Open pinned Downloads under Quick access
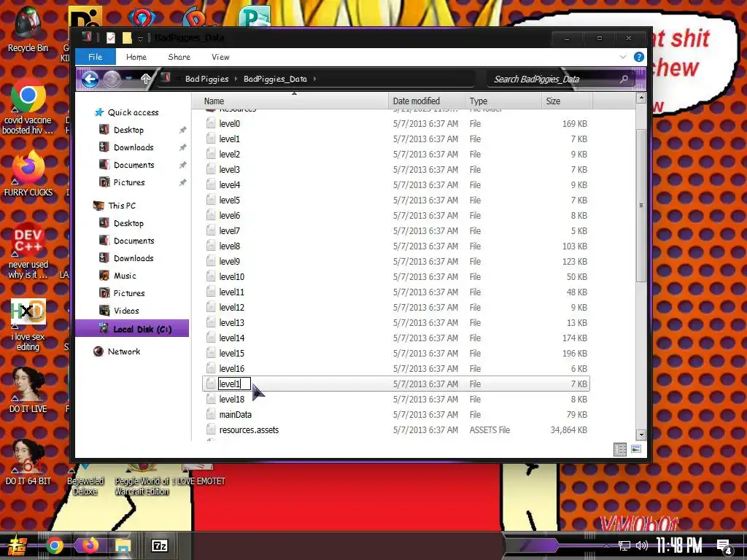 [133, 147]
